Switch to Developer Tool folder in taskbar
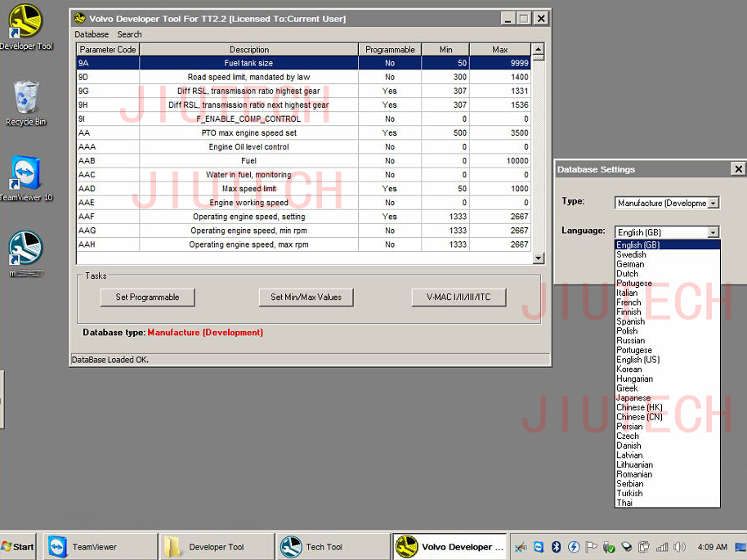 point(217,547)
